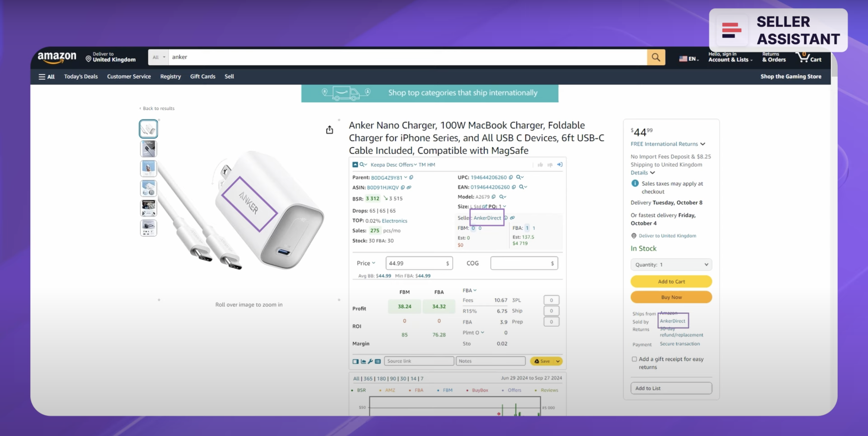The image size is (868, 436).
Task: Open Today's Deals in the navigation bar
Action: (x=81, y=76)
